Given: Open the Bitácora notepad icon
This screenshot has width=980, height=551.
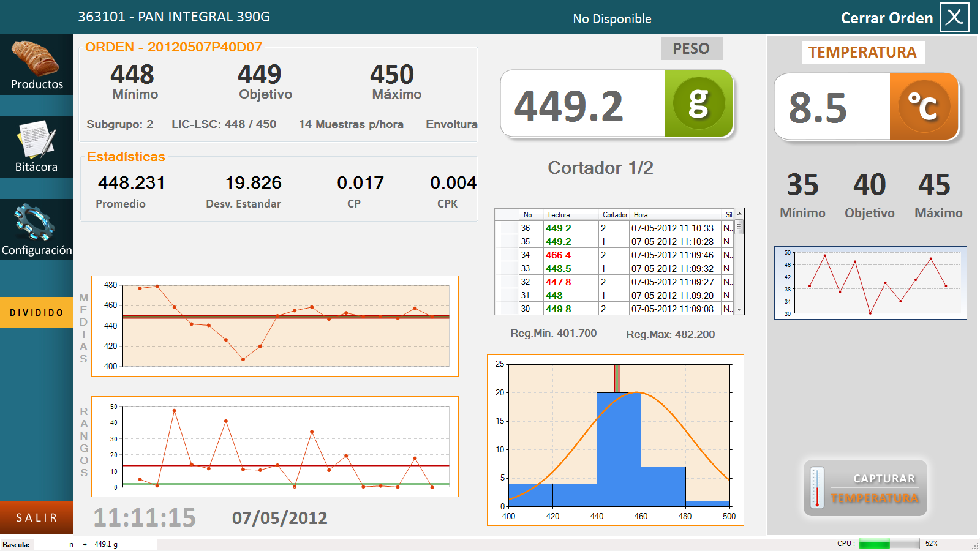Looking at the screenshot, I should pos(36,140).
